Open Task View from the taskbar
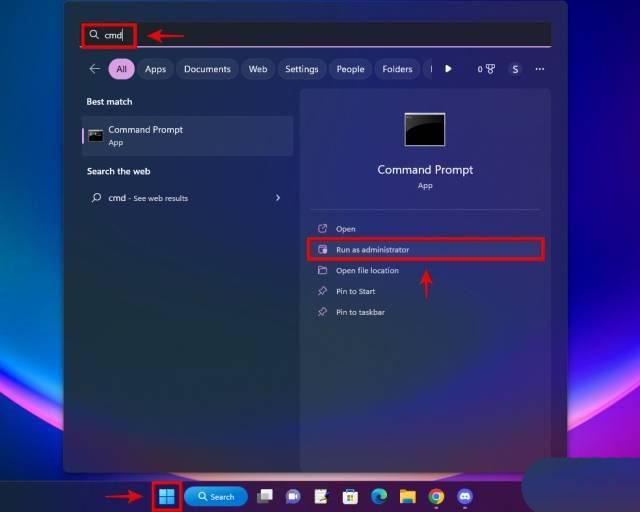640x512 pixels. (265, 496)
